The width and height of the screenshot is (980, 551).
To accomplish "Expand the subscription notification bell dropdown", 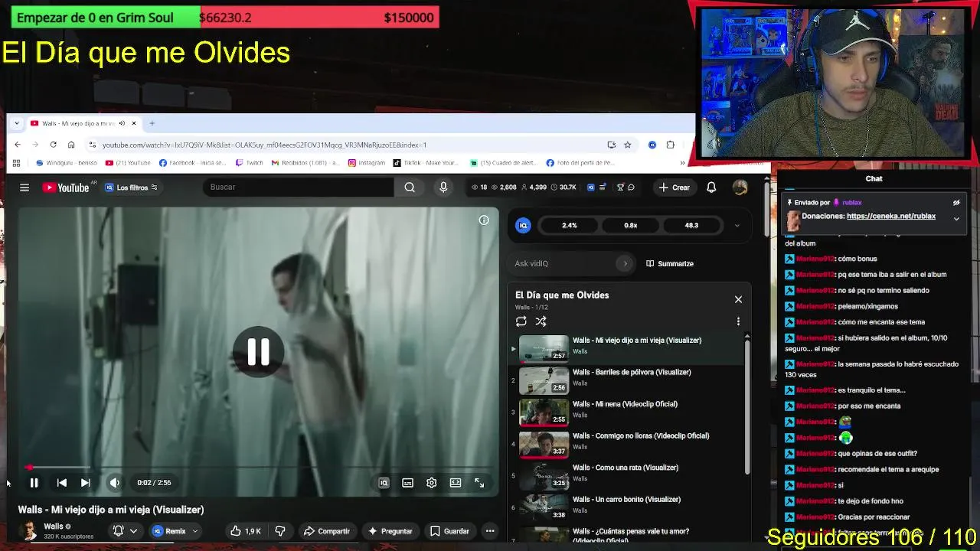I will (125, 531).
